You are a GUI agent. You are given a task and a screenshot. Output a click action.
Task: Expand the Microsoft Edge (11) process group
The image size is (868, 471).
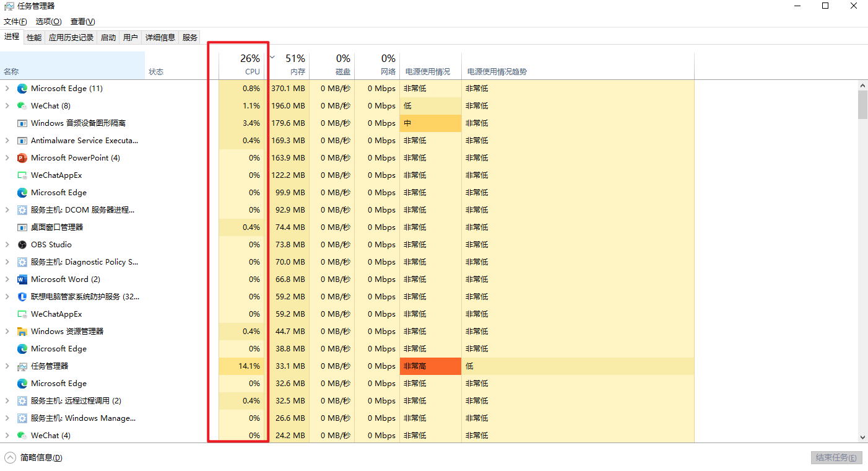click(x=7, y=89)
